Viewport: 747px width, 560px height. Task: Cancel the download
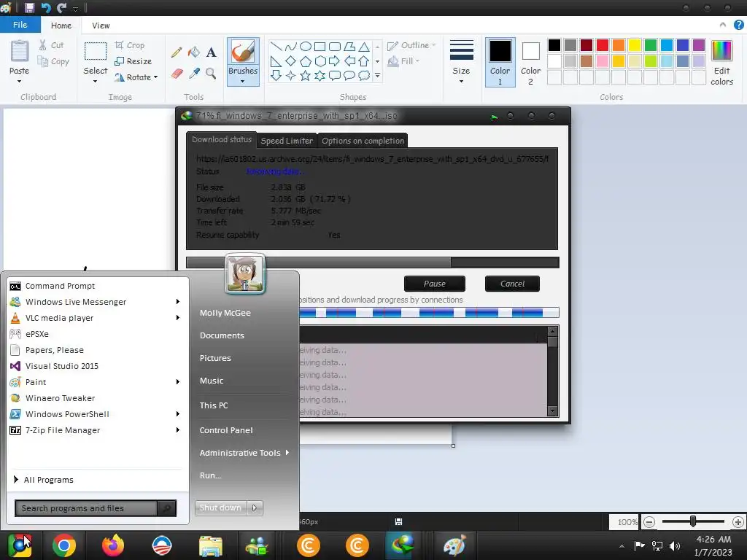[512, 284]
